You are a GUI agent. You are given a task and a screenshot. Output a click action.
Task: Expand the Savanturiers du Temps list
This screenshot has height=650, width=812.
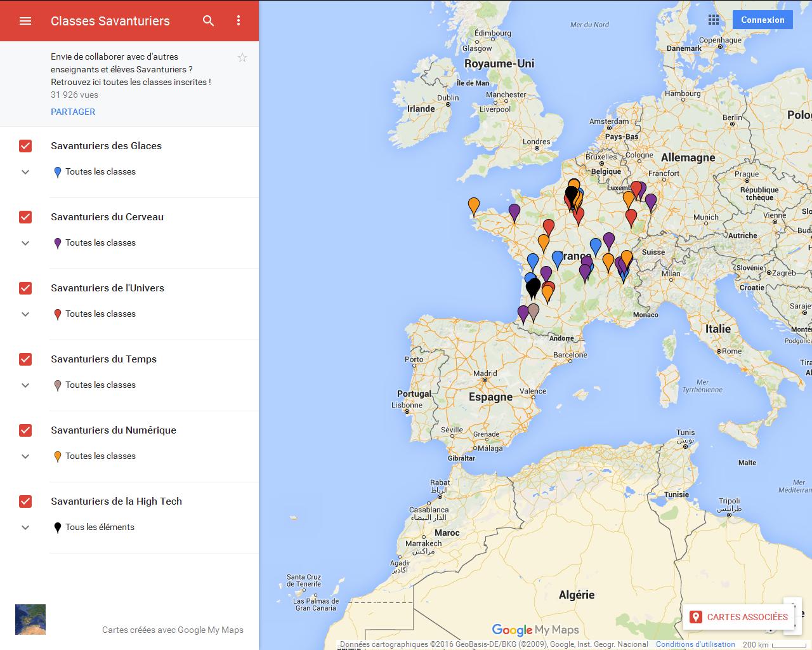click(25, 385)
